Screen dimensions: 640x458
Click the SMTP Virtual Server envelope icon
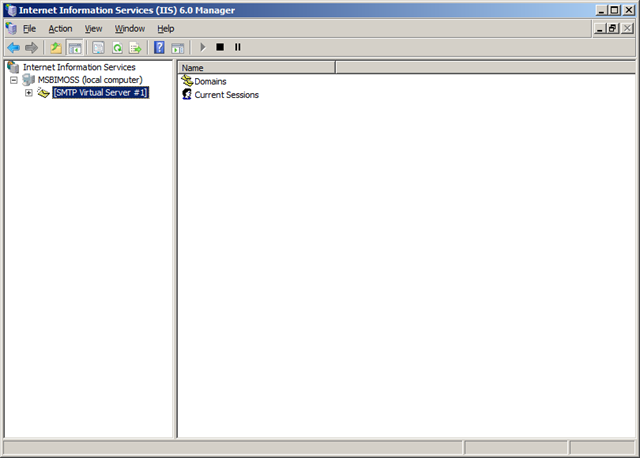(43, 93)
